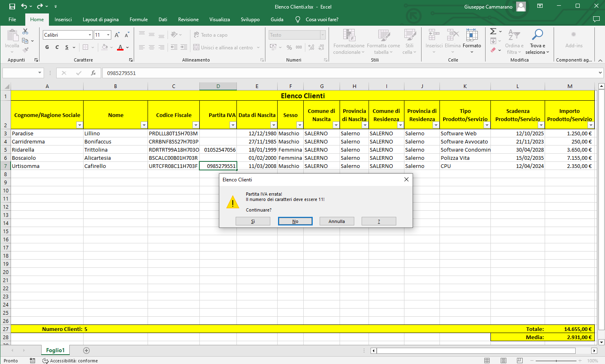Click the Save icon in title bar
Image resolution: width=605 pixels, height=364 pixels.
pyautogui.click(x=12, y=7)
